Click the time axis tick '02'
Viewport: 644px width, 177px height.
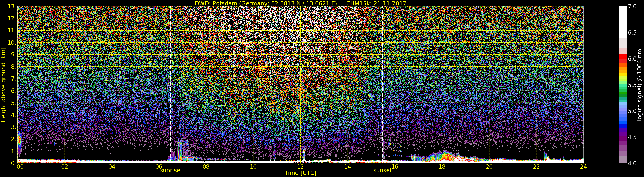pos(65,167)
